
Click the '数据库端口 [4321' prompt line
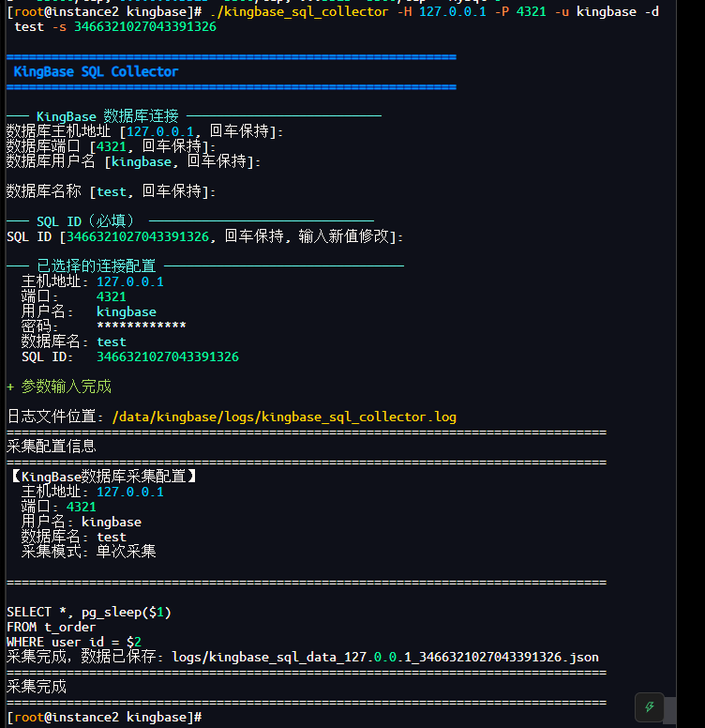(111, 146)
